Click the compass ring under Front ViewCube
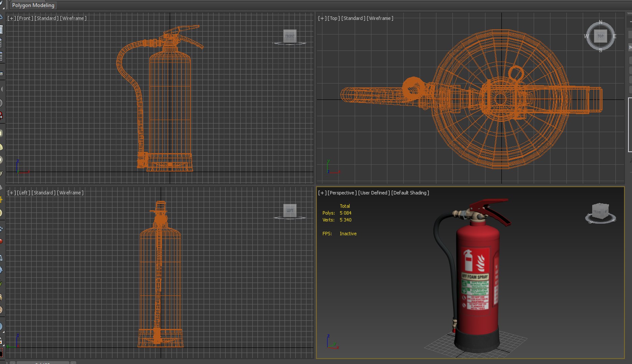Image resolution: width=632 pixels, height=364 pixels. tap(290, 43)
